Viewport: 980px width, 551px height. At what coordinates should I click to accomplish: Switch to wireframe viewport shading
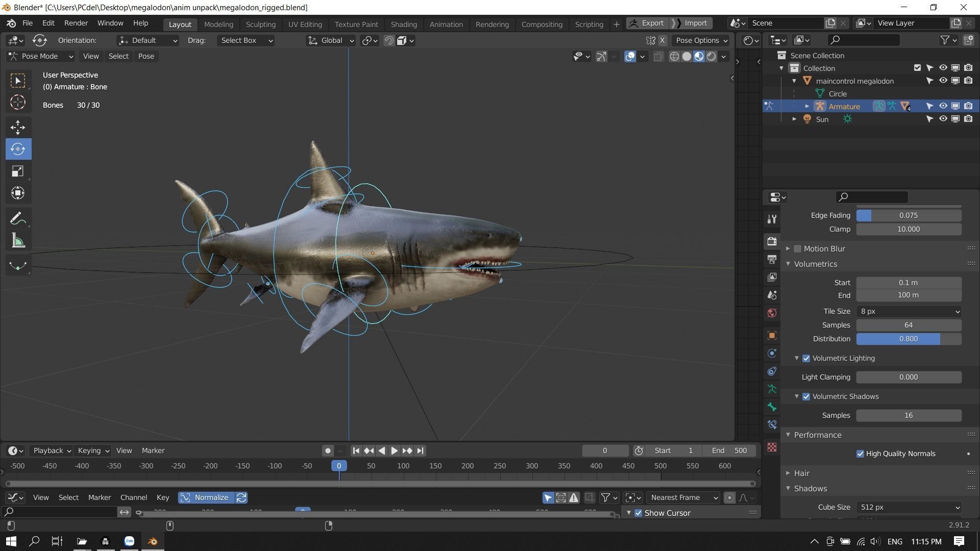(x=674, y=57)
